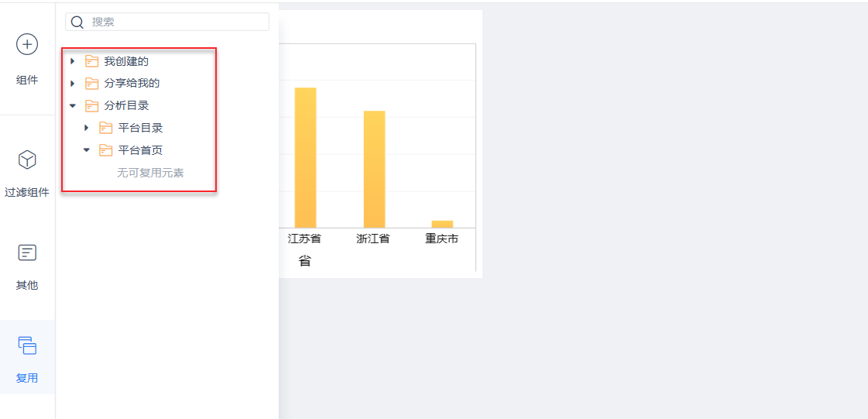Image resolution: width=868 pixels, height=419 pixels.
Task: Click the plus icon for 组件
Action: 27,45
